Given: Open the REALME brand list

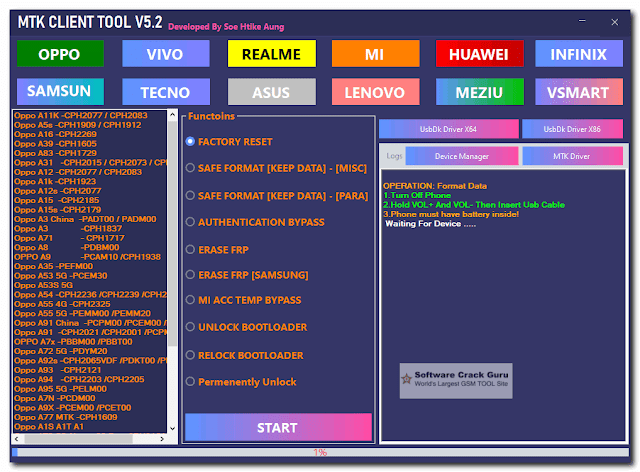Looking at the screenshot, I should point(271,53).
